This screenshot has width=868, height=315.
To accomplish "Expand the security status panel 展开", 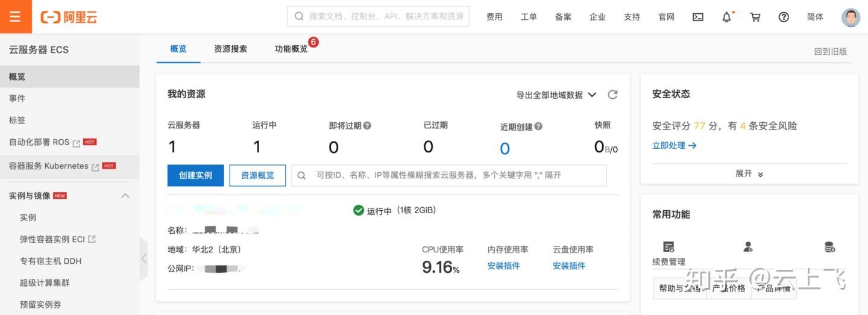I will click(x=749, y=173).
